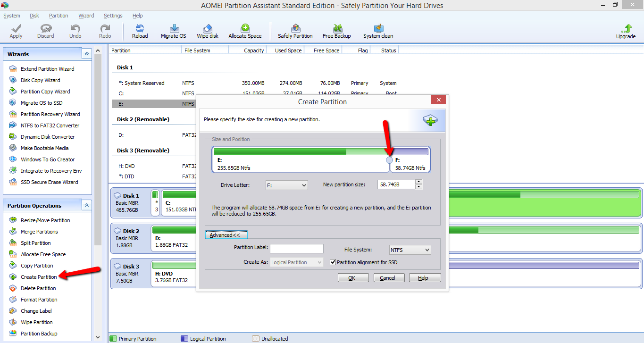Choose the Copy Partition operation
644x343 pixels.
pos(37,266)
